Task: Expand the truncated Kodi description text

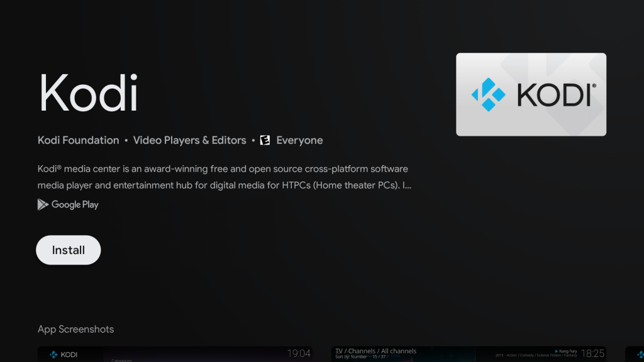Action: coord(225,177)
